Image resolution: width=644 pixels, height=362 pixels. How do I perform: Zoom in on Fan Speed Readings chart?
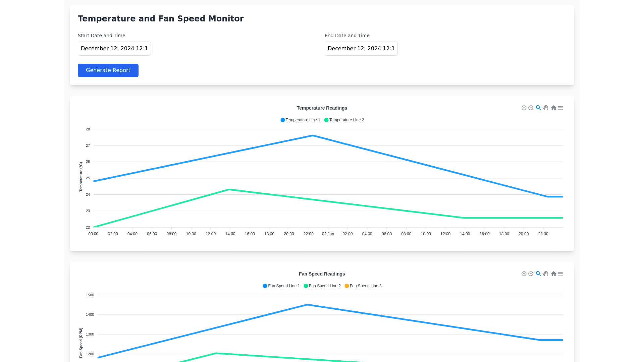524,274
